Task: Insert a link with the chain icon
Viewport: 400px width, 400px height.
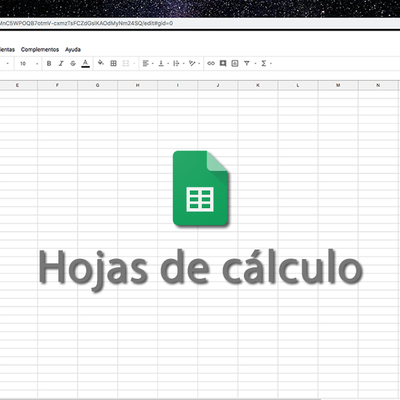Action: pos(211,63)
